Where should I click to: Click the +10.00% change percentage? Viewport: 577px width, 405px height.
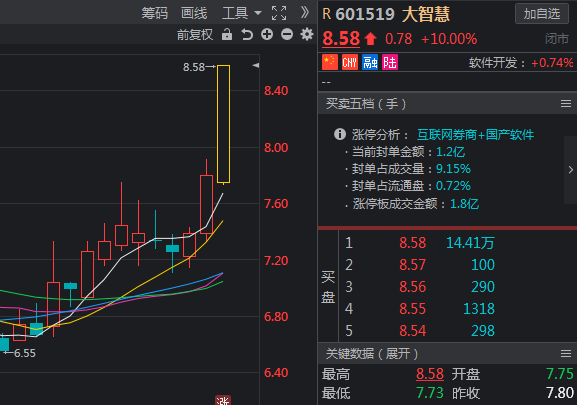[x=449, y=39]
